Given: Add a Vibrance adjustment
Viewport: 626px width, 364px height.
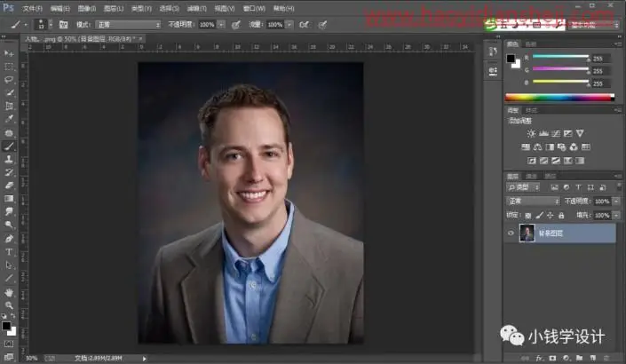Looking at the screenshot, I should tap(580, 133).
